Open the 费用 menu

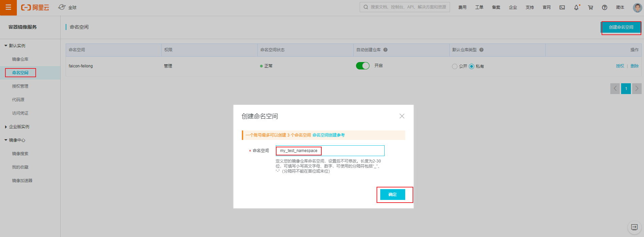click(462, 7)
